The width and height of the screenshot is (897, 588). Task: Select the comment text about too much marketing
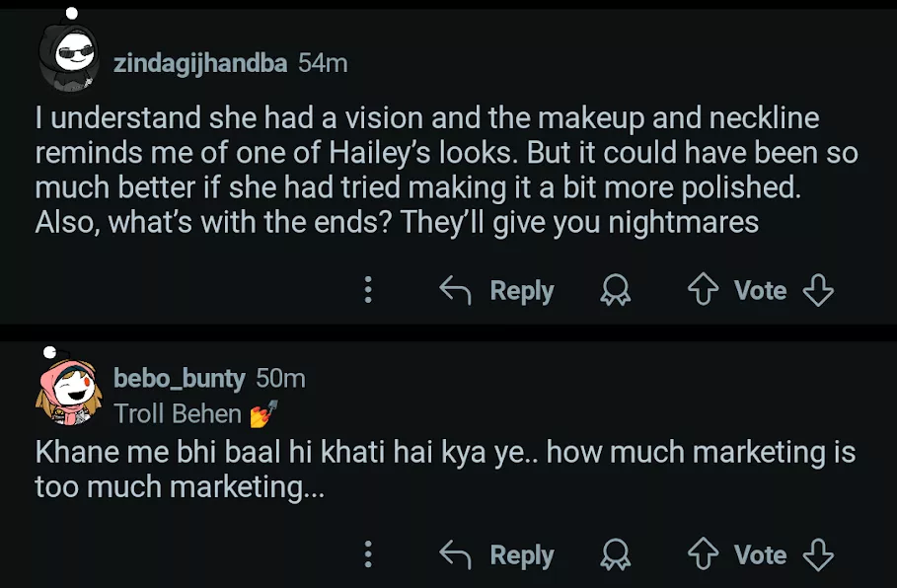pos(444,469)
